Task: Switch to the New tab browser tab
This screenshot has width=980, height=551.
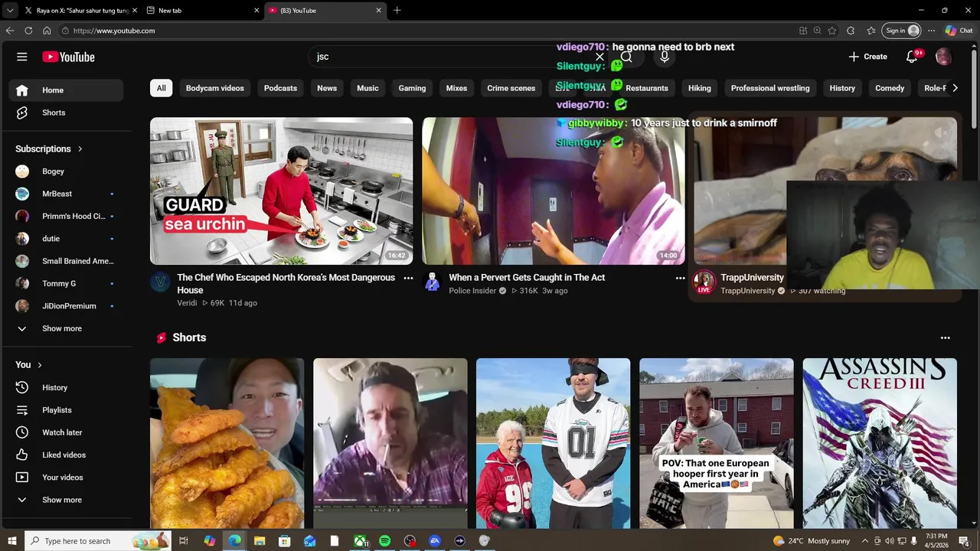Action: click(202, 11)
